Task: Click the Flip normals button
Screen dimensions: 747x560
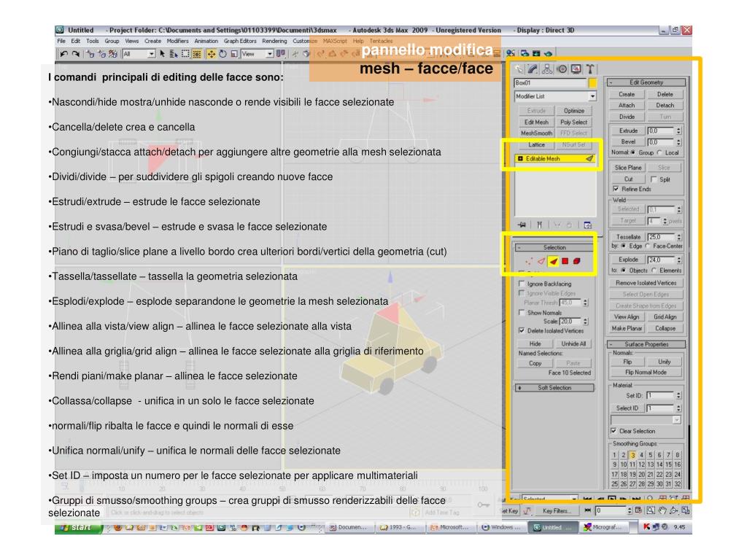Action: (627, 362)
